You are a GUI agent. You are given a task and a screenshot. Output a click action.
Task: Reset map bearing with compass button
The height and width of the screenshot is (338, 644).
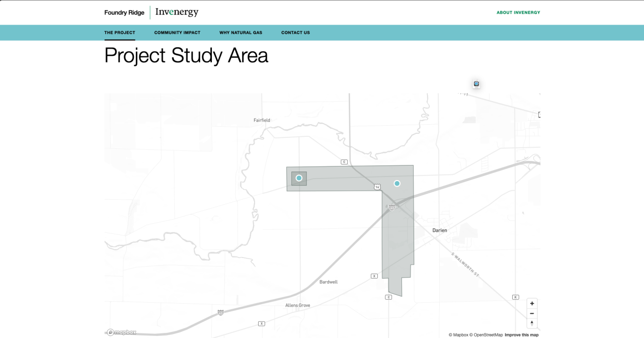pyautogui.click(x=532, y=323)
